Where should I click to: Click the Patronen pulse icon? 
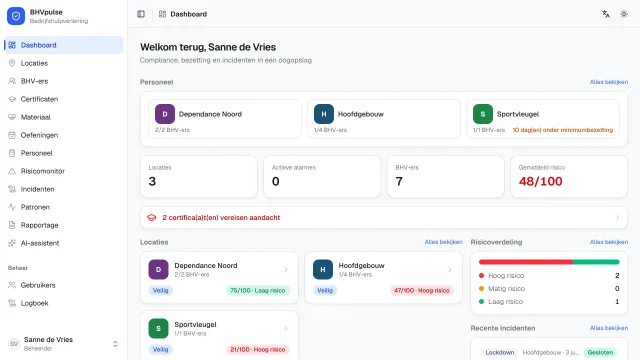(x=12, y=207)
